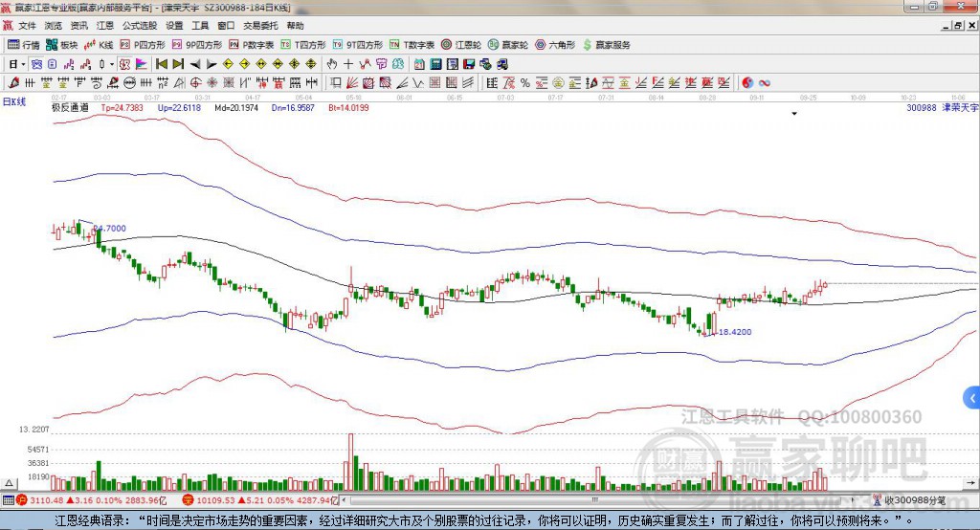The width and height of the screenshot is (980, 530).
Task: Open the T四方形 tool
Action: coord(303,45)
